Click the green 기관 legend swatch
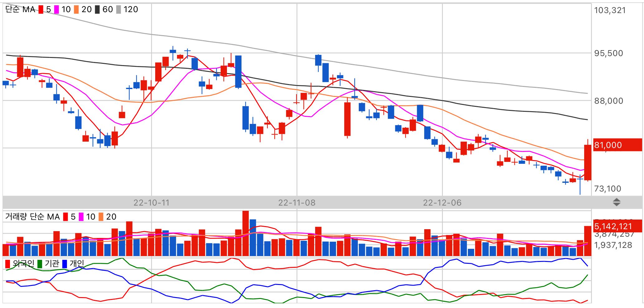Viewport: 644px width, 308px height. click(40, 264)
